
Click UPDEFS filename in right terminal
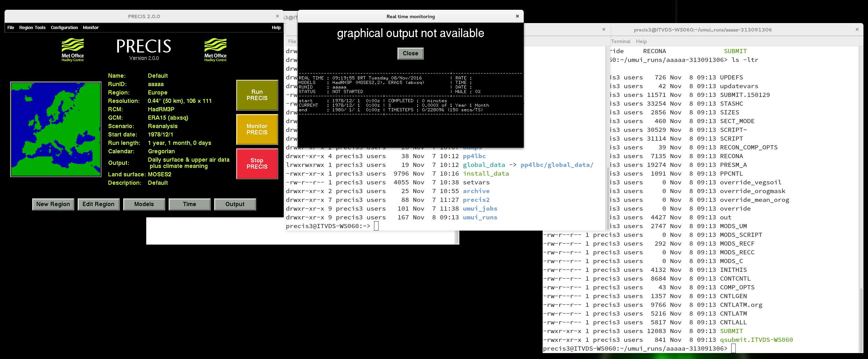[731, 78]
